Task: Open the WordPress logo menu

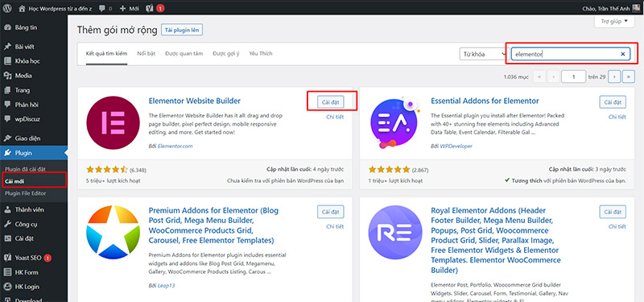Action: click(x=7, y=8)
